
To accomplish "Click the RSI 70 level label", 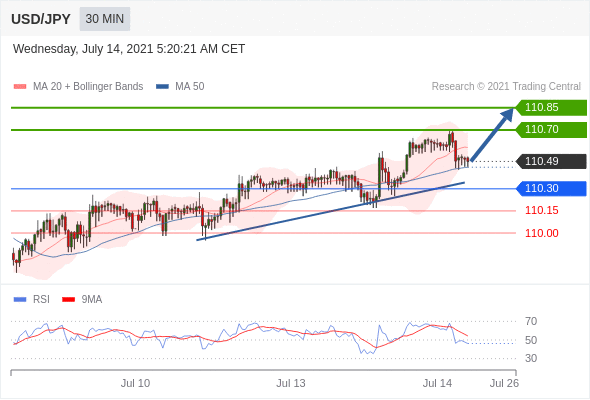I will (x=531, y=321).
